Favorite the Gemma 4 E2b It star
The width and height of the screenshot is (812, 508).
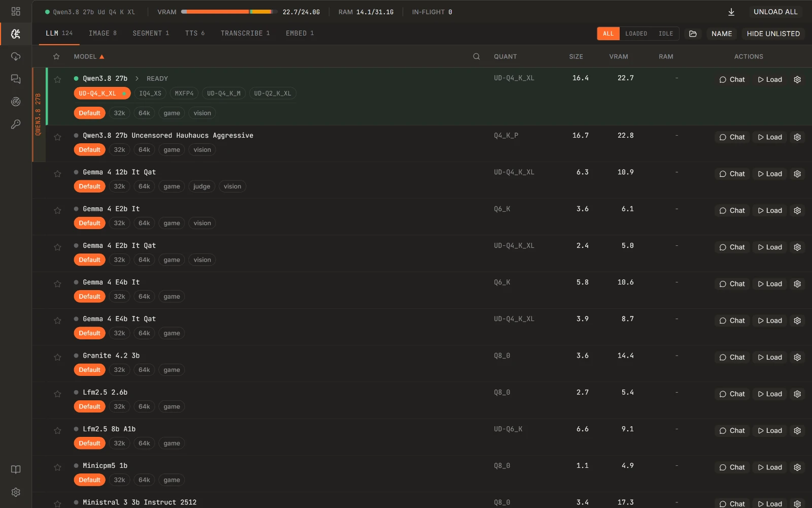[57, 210]
